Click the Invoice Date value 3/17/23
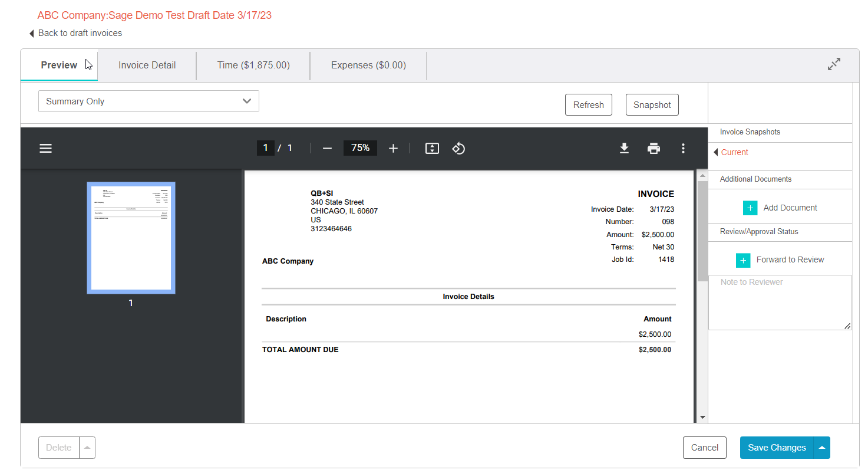This screenshot has width=868, height=473. (x=662, y=209)
